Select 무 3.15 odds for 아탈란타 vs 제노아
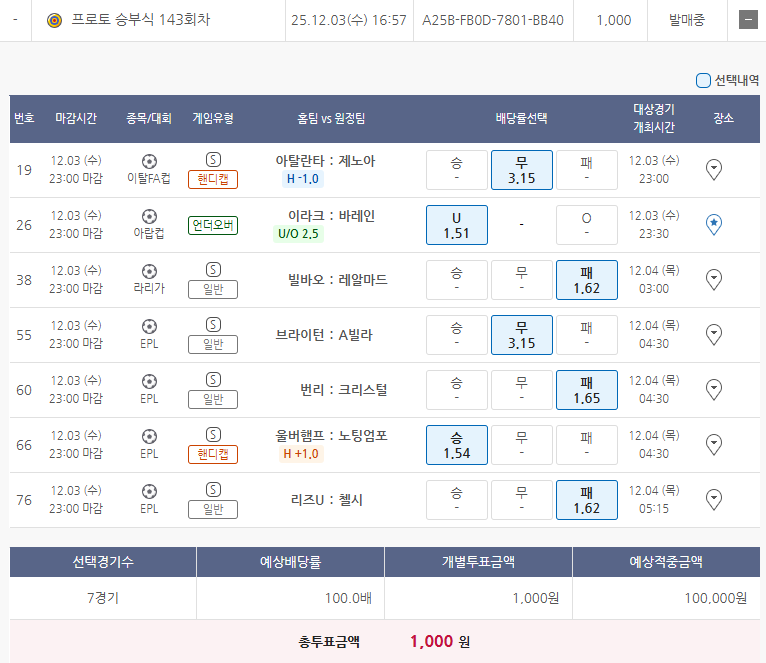 (x=521, y=170)
